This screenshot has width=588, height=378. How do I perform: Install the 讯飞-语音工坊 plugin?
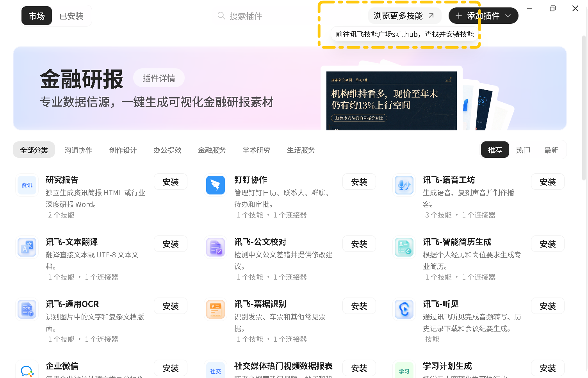548,182
